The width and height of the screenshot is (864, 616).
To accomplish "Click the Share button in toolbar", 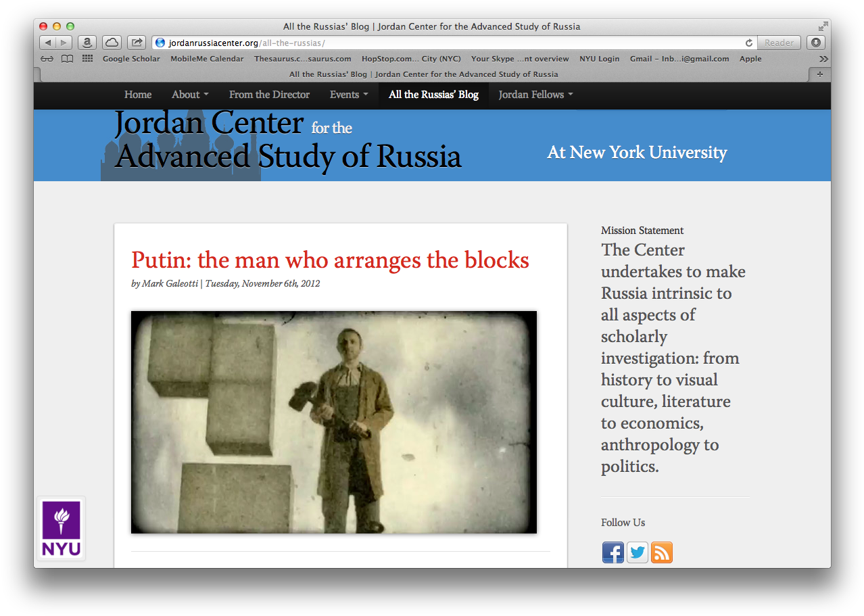I will [137, 43].
